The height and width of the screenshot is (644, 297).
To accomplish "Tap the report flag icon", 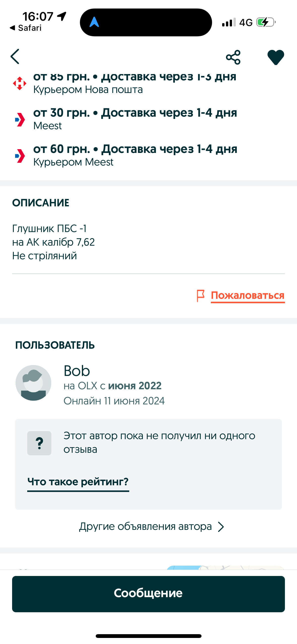I will (x=201, y=295).
